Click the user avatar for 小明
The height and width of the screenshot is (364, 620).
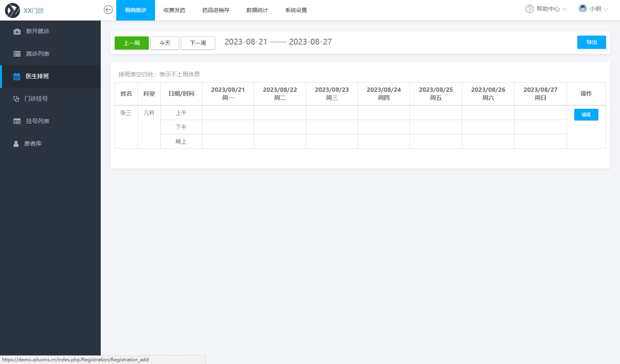pyautogui.click(x=582, y=9)
